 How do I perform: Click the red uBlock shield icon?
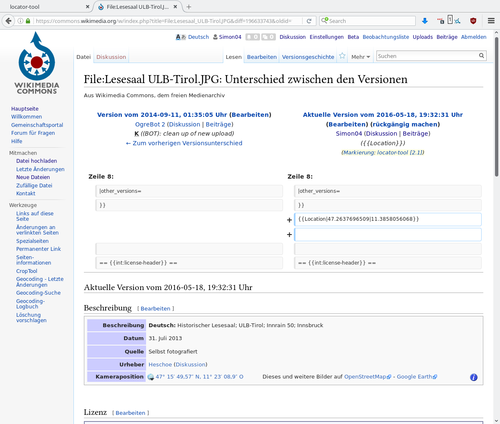click(x=473, y=21)
